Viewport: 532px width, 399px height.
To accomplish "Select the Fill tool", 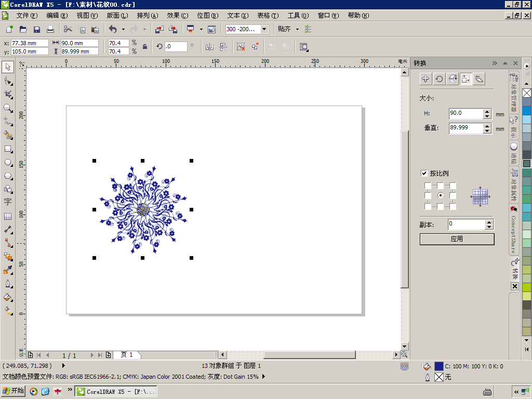I will (x=8, y=298).
